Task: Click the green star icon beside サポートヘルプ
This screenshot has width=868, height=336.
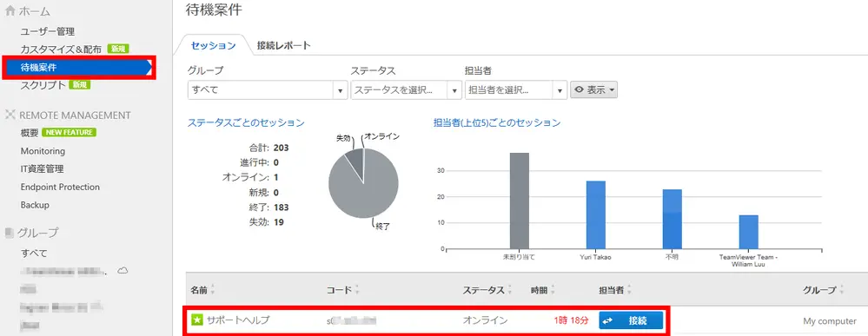Action: 197,320
